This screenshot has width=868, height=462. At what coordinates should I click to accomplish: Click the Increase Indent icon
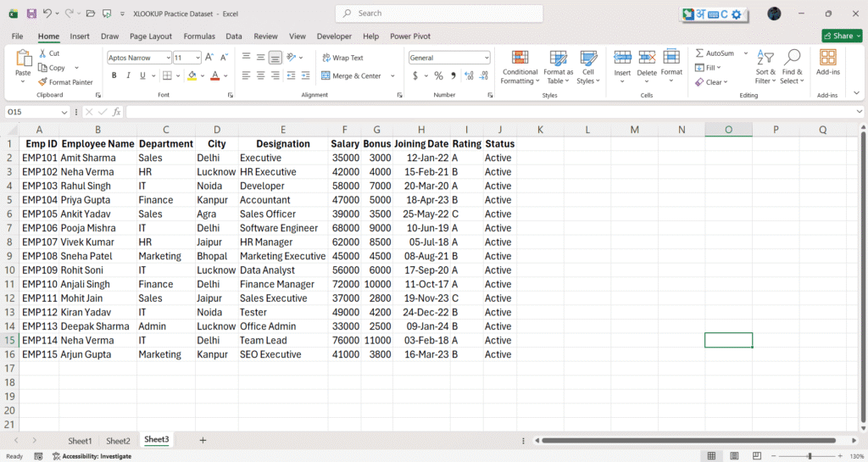(x=305, y=75)
